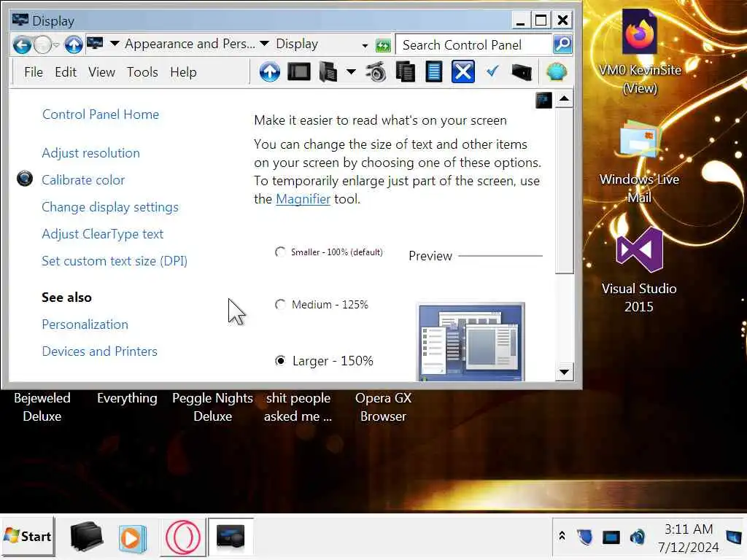Open Personalization link
Viewport: 747px width, 560px height.
click(85, 324)
